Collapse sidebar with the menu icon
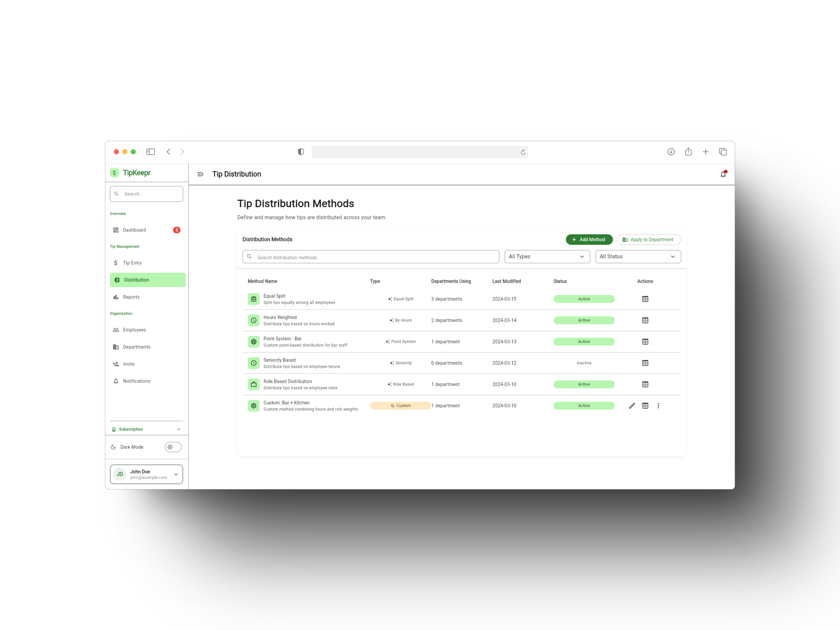The image size is (840, 630). (200, 174)
